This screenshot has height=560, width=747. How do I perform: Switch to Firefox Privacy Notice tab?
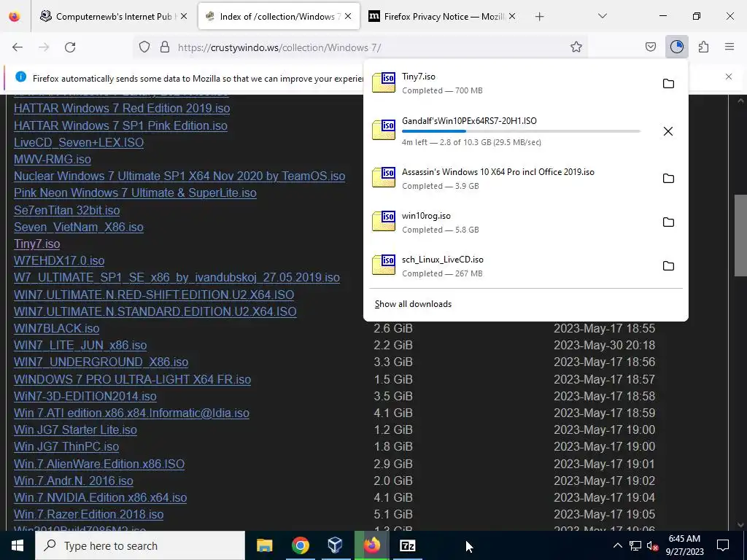443,17
